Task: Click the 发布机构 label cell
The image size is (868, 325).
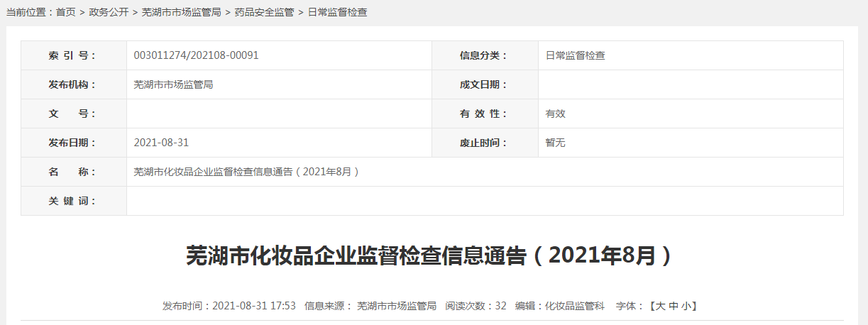Action: tap(74, 84)
